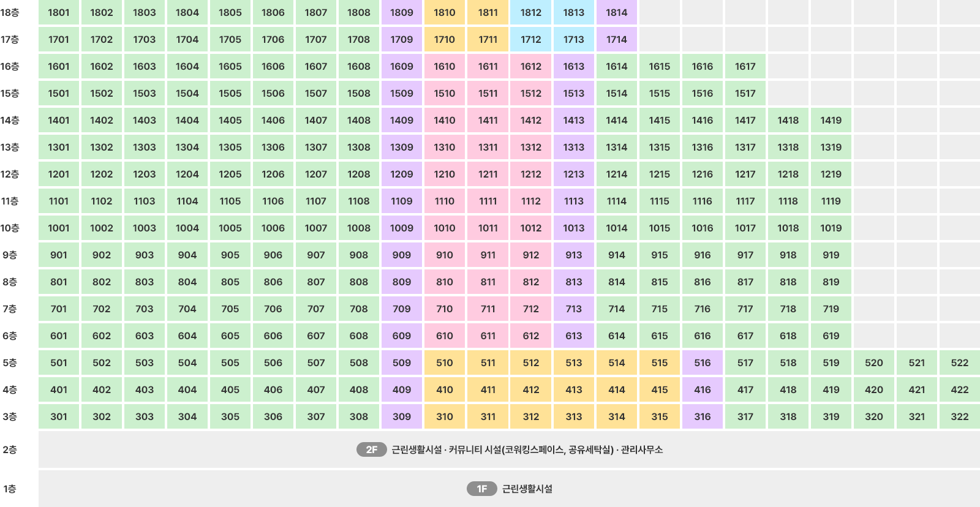Click unit 1017
Image resolution: width=980 pixels, height=507 pixels.
(745, 228)
